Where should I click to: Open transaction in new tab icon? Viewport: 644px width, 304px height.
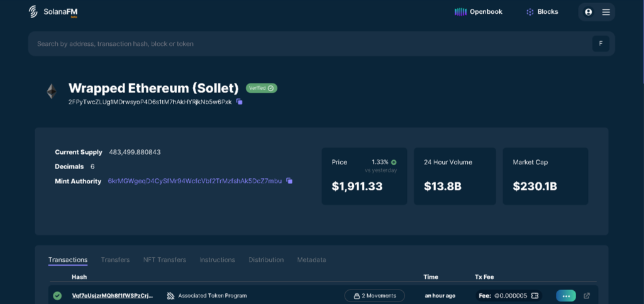(587, 295)
